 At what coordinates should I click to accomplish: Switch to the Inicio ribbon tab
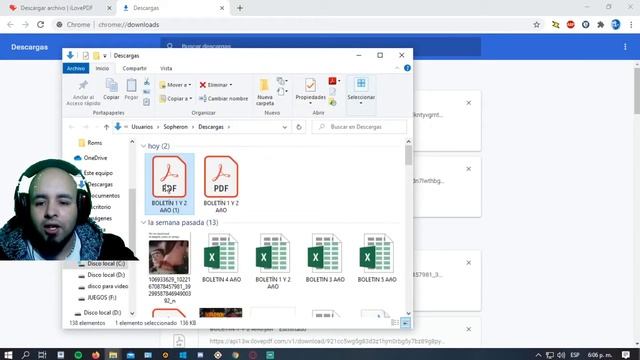click(x=102, y=68)
